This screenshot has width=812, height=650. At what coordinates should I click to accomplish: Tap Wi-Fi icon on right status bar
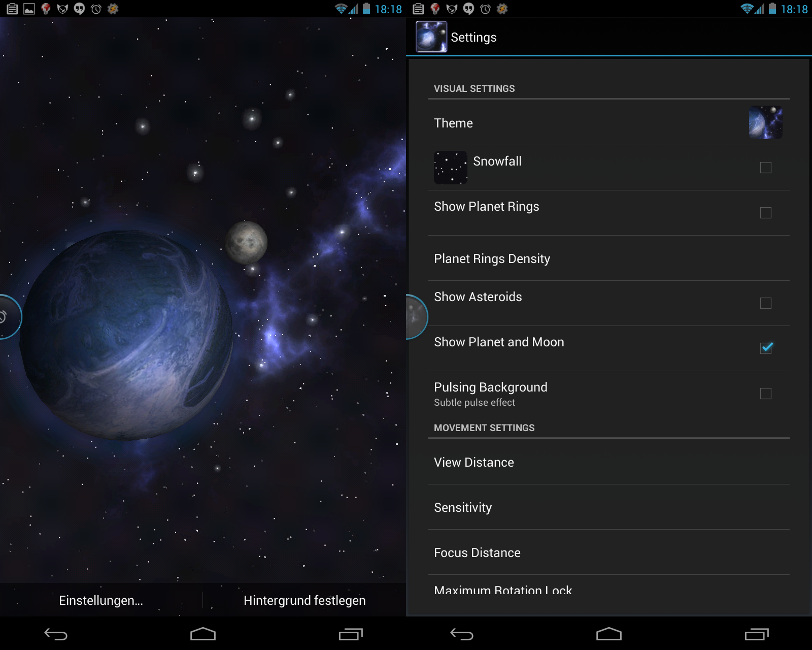point(747,9)
